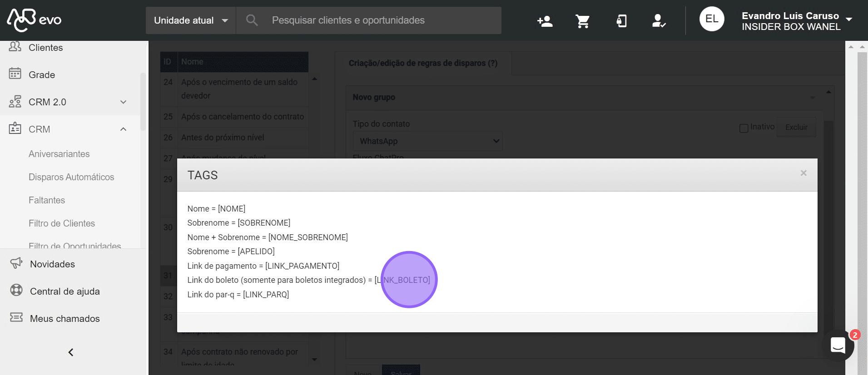Click the [LINK_PAGAMENTO] tag line
Viewport: 868px width, 375px height.
263,266
